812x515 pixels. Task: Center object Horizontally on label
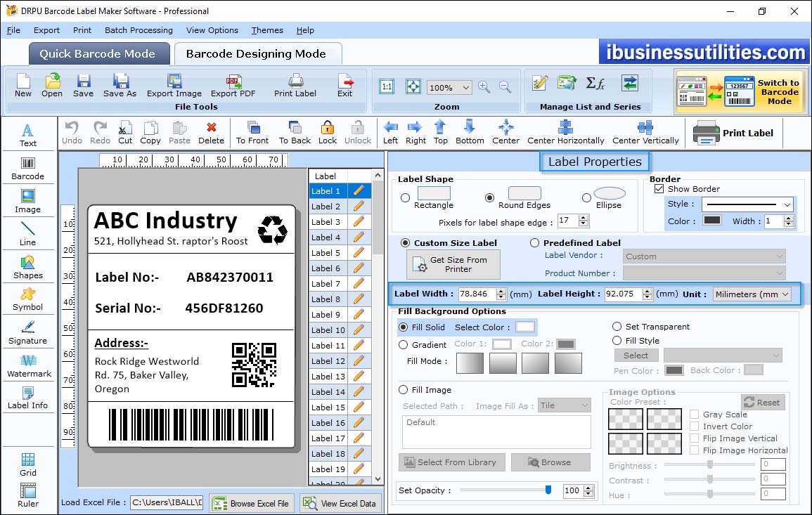click(x=565, y=133)
